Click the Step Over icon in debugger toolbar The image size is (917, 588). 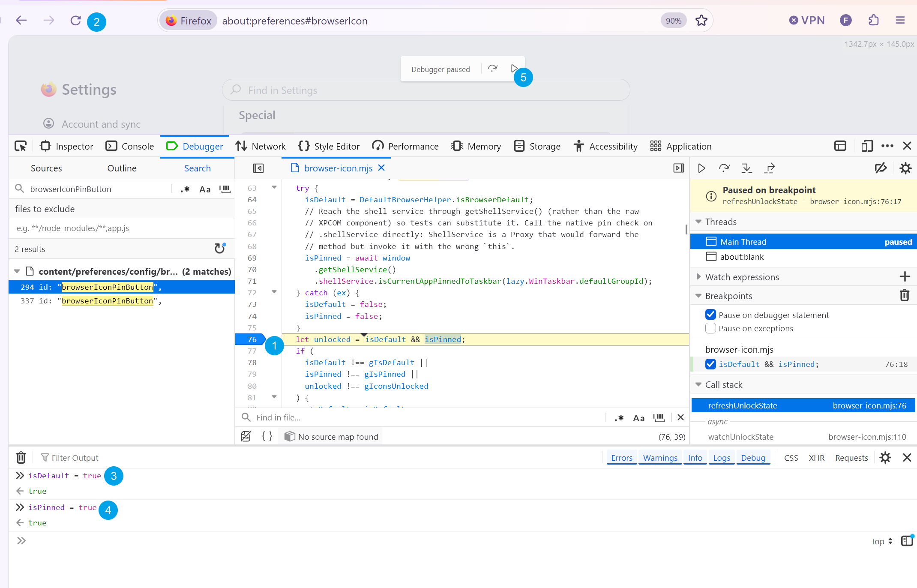click(x=724, y=168)
